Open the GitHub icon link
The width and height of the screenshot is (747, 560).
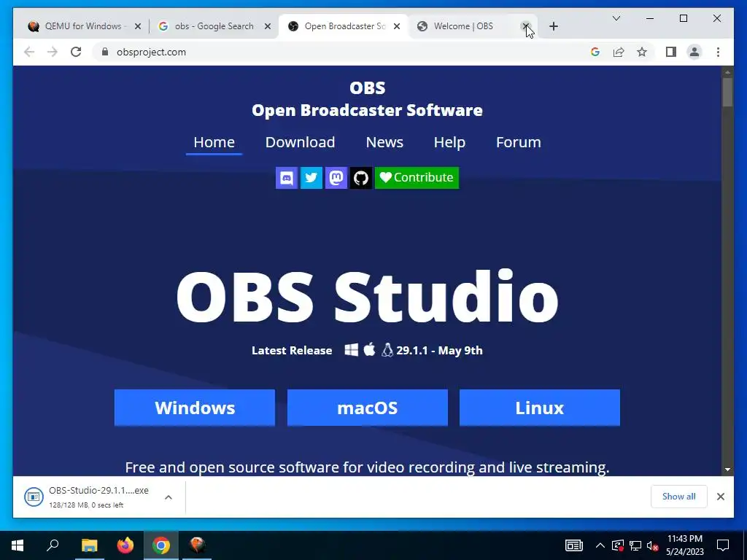click(361, 178)
